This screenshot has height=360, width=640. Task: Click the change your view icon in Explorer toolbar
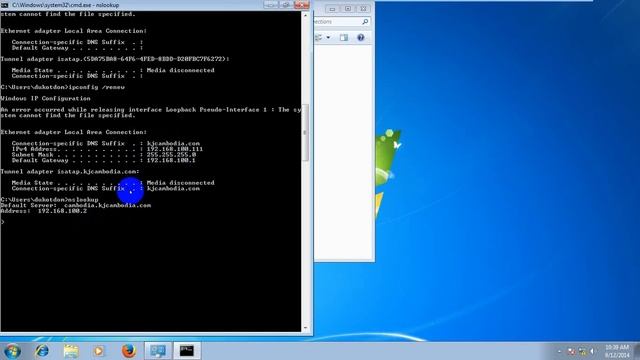[319, 38]
